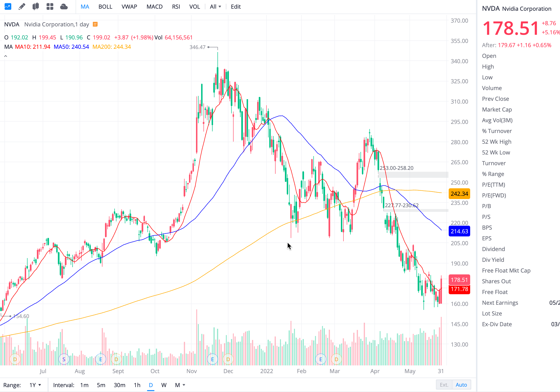Click the 346.47 high price annotation
The height and width of the screenshot is (392, 560).
[x=197, y=47]
